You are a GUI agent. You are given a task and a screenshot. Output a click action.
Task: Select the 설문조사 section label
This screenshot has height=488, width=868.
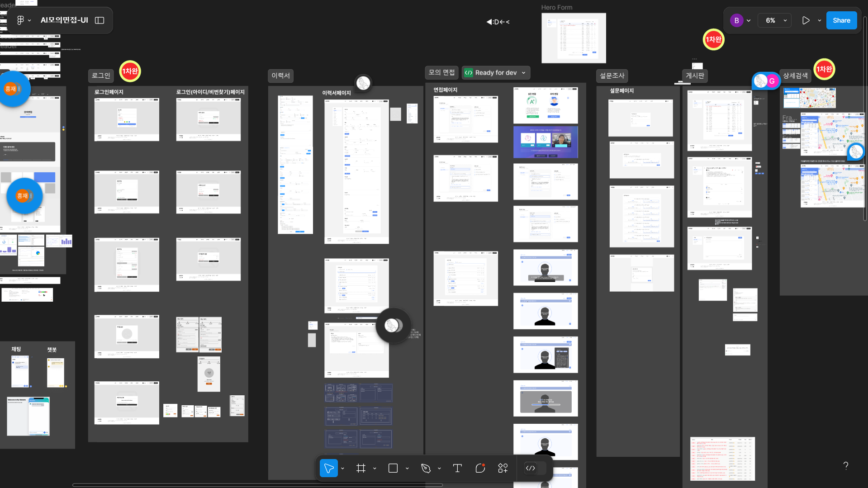click(x=612, y=76)
